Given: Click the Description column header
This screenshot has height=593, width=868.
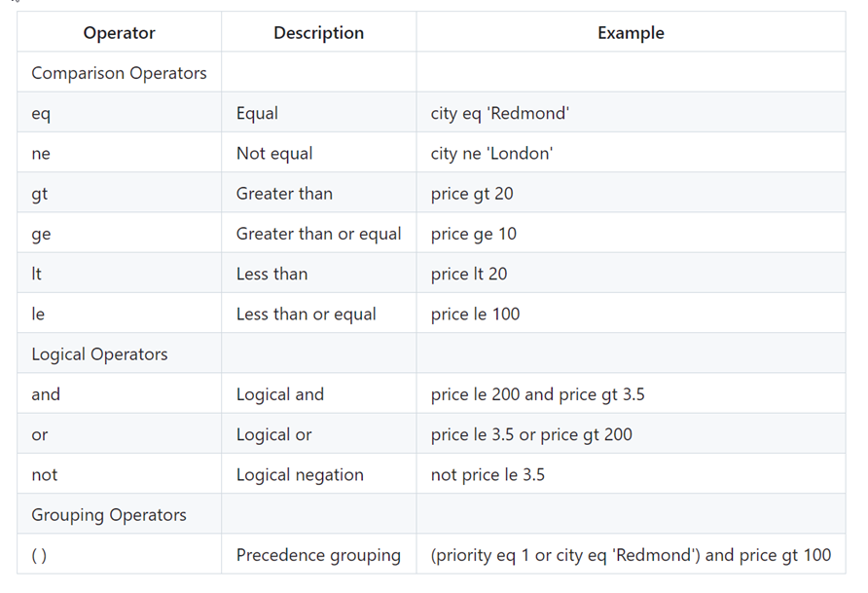Looking at the screenshot, I should 319,33.
